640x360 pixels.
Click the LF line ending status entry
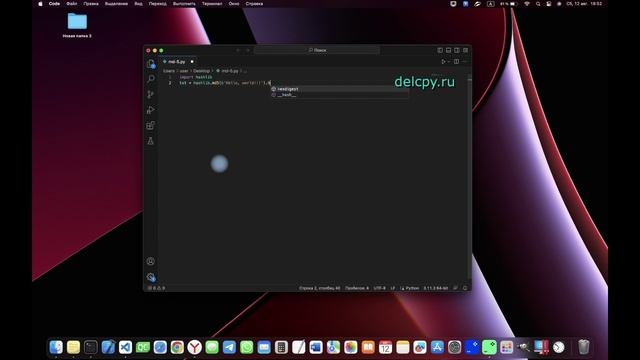click(x=393, y=288)
